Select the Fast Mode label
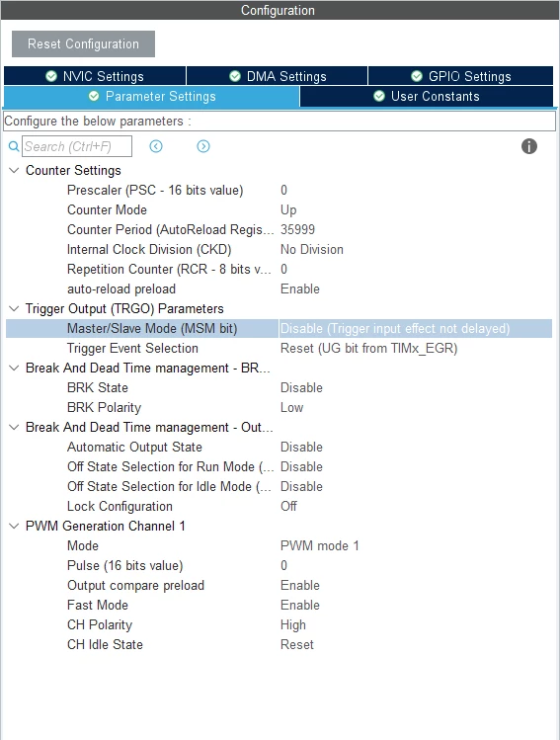The width and height of the screenshot is (560, 740). coord(98,605)
